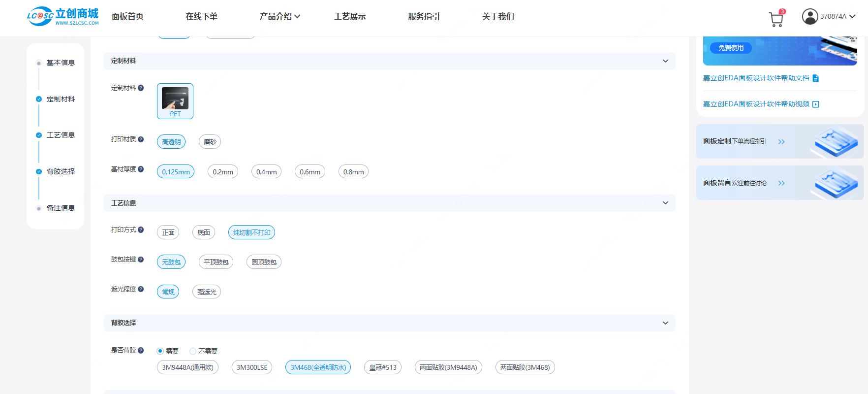Screen dimensions: 868x394
Task: Choose 两面贴胶(3M9448A) adhesive
Action: (x=448, y=367)
